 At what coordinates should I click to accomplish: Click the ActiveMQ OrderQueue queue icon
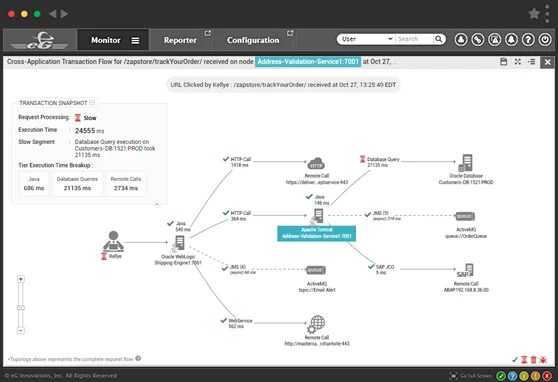(x=465, y=216)
